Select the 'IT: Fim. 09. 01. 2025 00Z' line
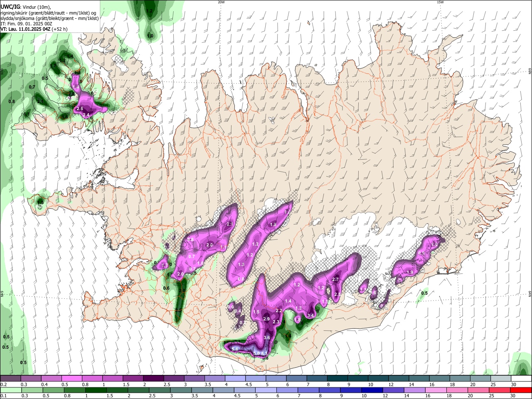Viewport: 532px width, 399px height. coord(26,24)
